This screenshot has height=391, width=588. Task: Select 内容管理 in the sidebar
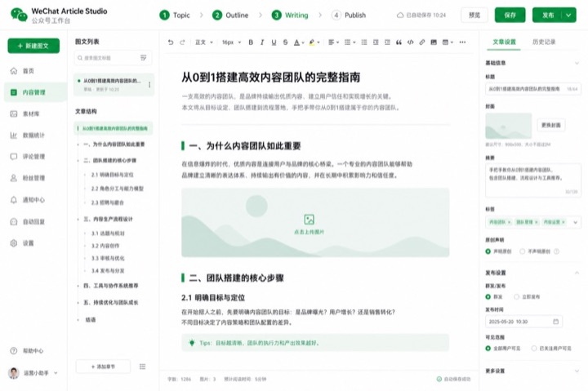tap(36, 92)
